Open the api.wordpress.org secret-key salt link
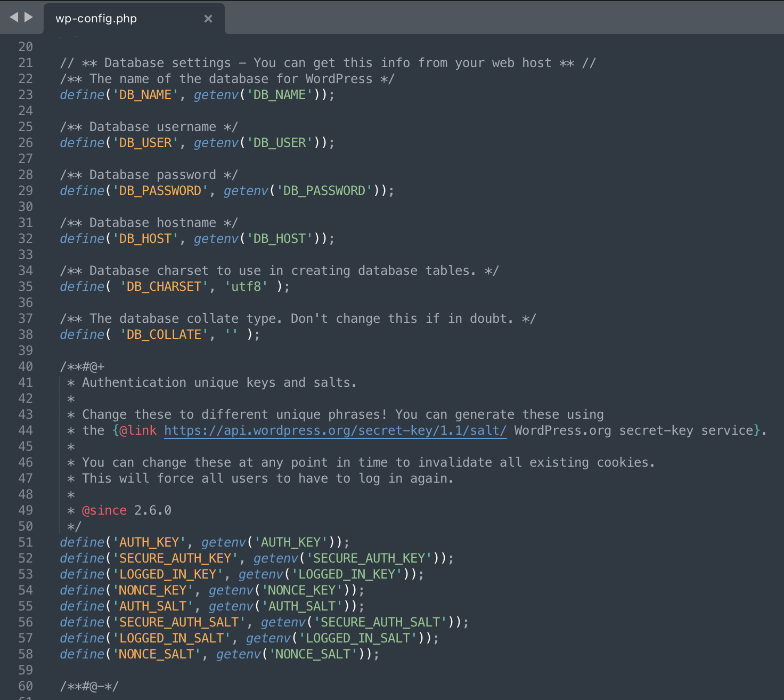The height and width of the screenshot is (700, 784). [x=334, y=430]
